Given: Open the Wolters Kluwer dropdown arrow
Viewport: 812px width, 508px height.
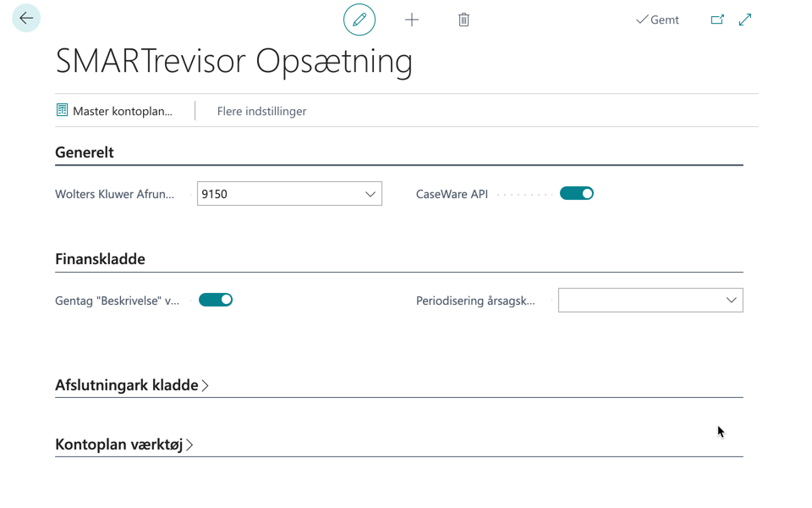Looking at the screenshot, I should pos(370,194).
